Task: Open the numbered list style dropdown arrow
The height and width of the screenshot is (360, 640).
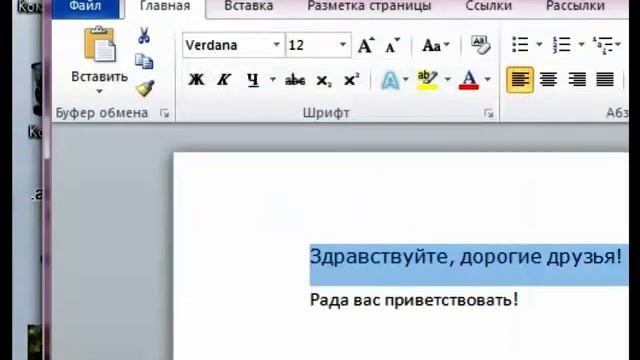Action: point(581,44)
